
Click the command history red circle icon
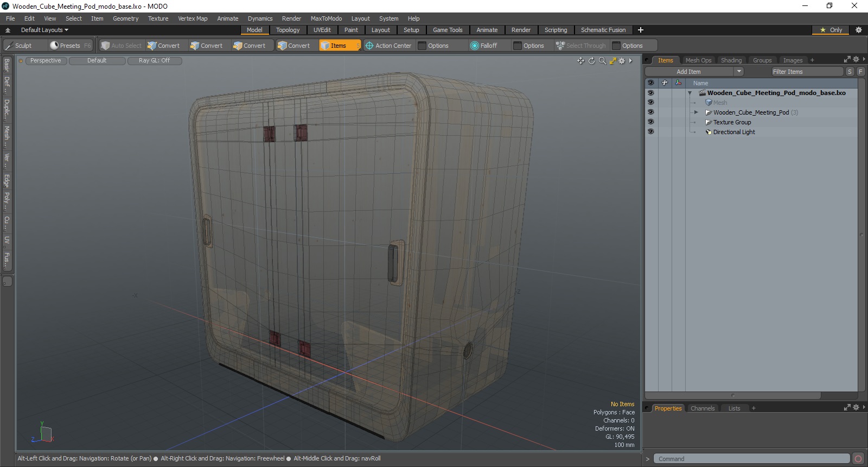pos(858,459)
